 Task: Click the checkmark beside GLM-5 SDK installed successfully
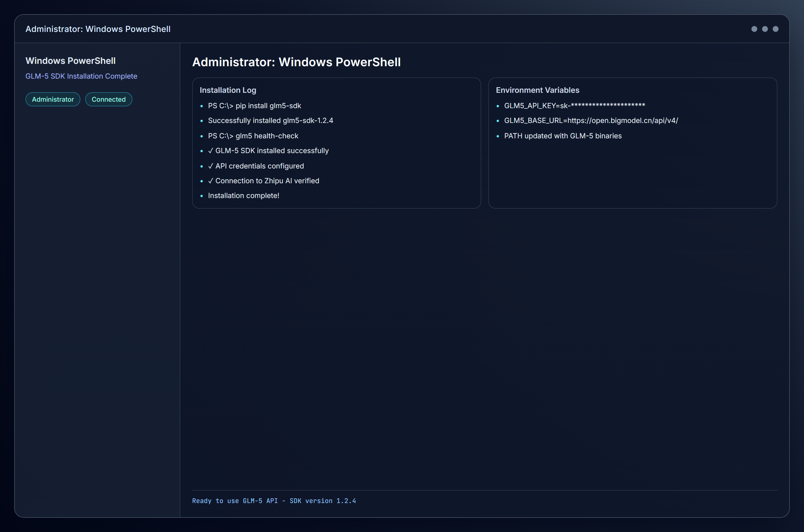(211, 151)
